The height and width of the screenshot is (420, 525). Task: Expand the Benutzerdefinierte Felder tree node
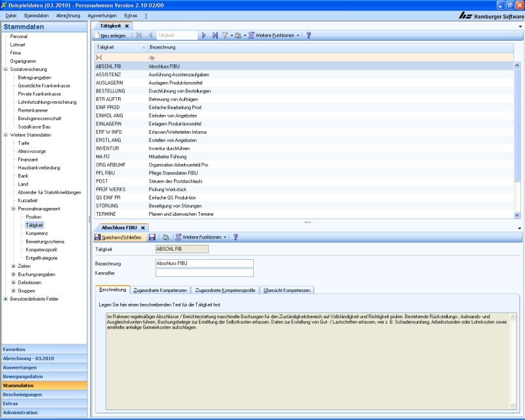tap(5, 299)
